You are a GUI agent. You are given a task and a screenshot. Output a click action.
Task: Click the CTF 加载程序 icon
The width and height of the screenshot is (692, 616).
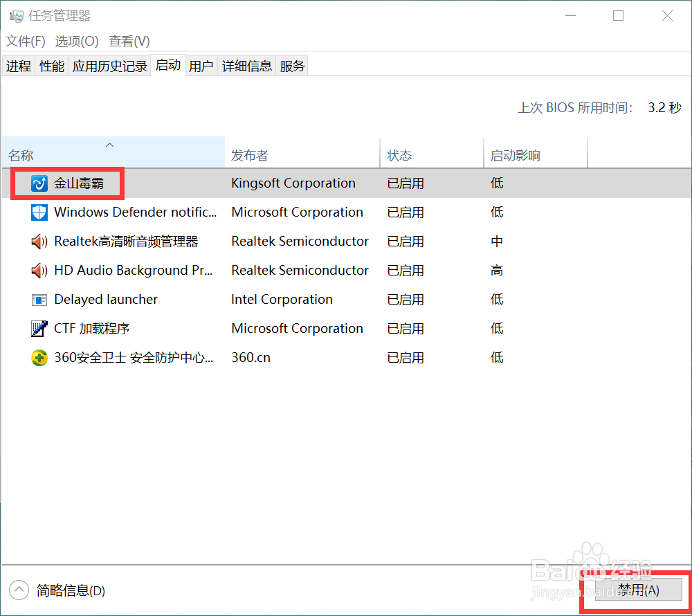[39, 328]
